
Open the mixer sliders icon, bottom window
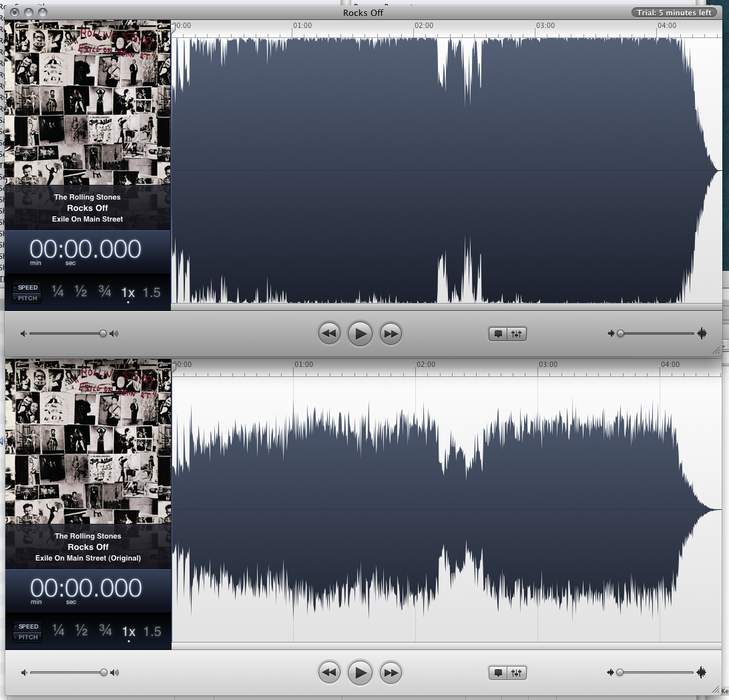point(517,673)
